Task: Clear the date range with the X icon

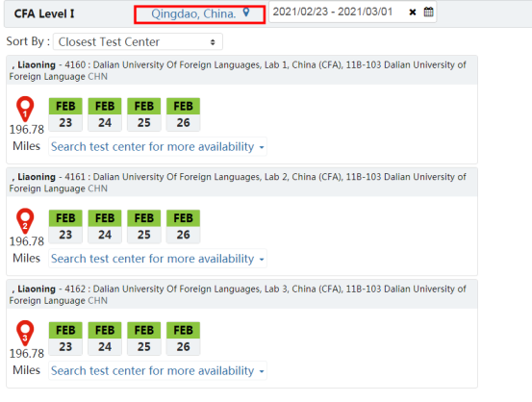Action: (413, 13)
